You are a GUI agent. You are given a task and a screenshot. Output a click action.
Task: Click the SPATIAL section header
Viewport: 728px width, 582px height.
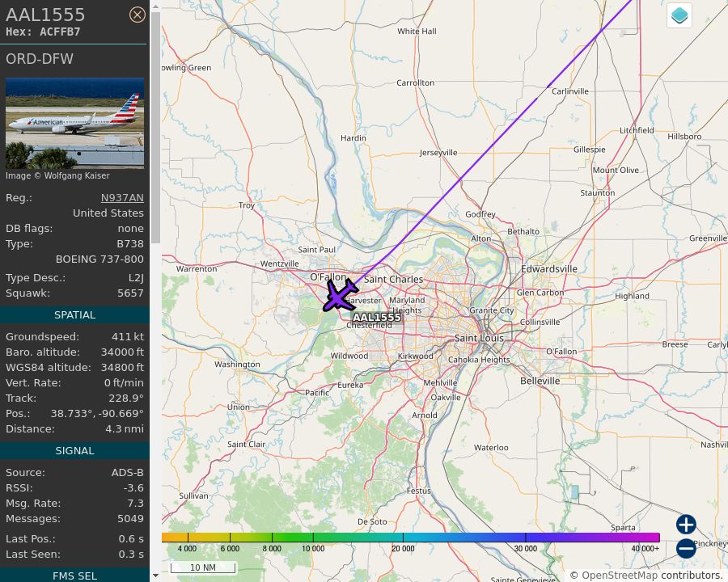[74, 314]
